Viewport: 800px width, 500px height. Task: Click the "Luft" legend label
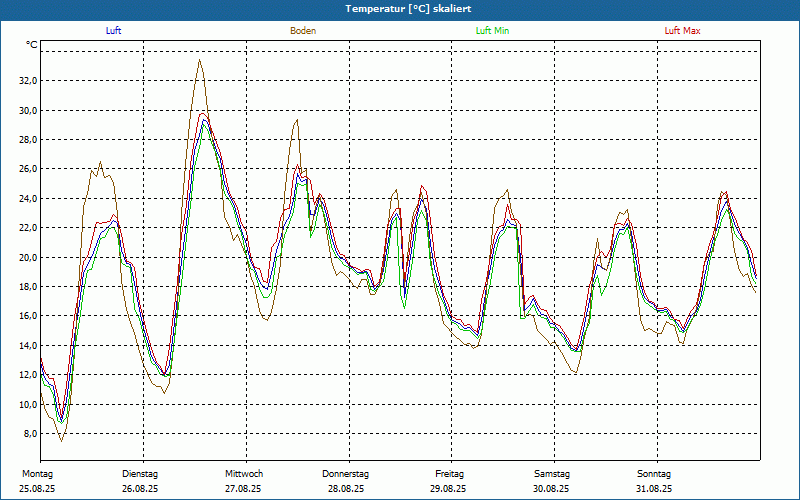114,31
